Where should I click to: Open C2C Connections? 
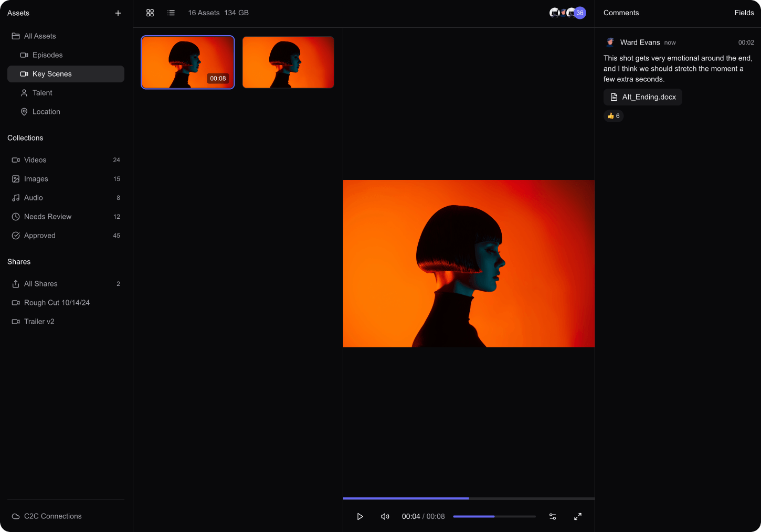coord(66,516)
